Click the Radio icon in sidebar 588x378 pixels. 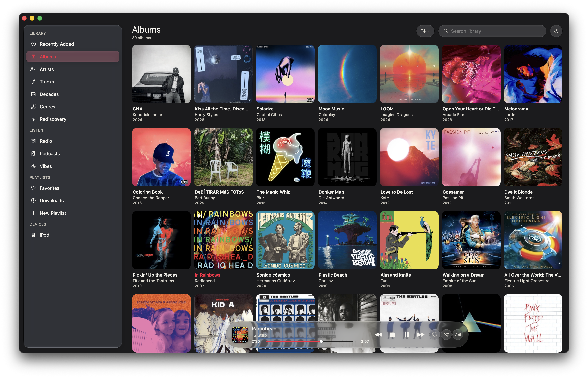point(33,141)
